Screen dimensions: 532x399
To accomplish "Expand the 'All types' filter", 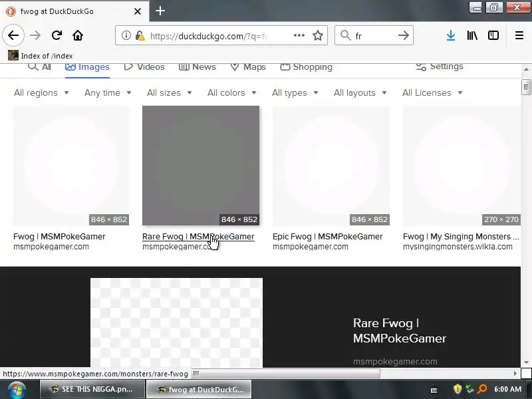I will click(x=295, y=92).
